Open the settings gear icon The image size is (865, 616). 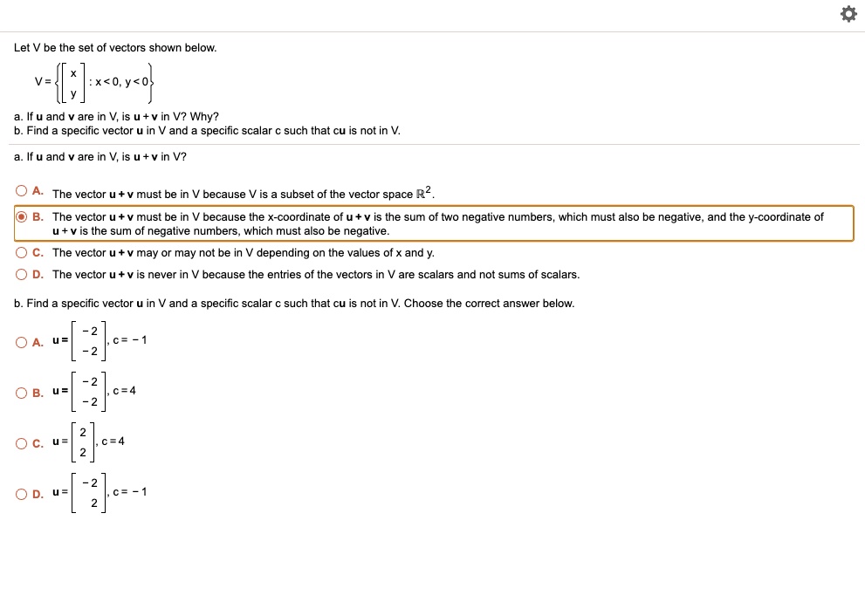pos(848,14)
